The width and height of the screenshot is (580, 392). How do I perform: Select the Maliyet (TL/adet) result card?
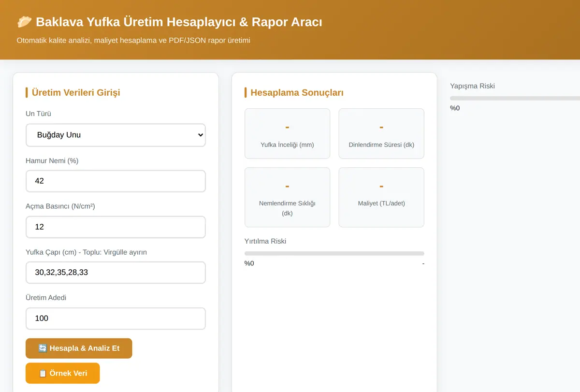381,197
